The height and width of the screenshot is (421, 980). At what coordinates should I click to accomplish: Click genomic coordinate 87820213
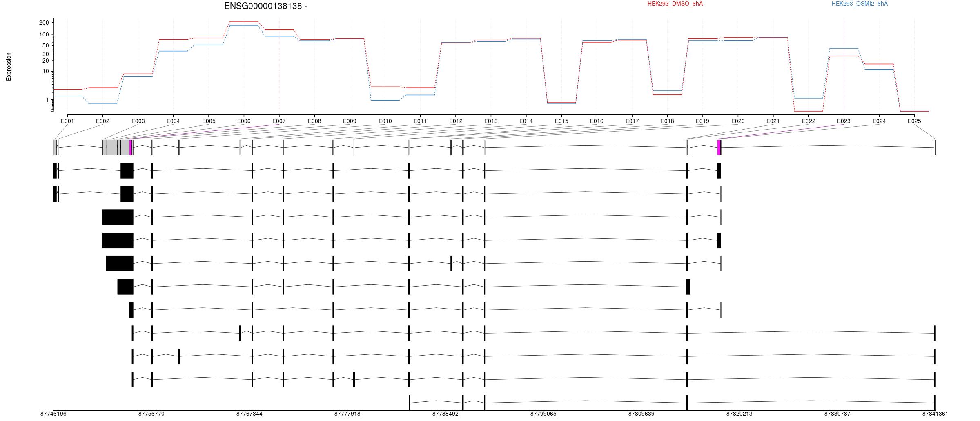739,414
